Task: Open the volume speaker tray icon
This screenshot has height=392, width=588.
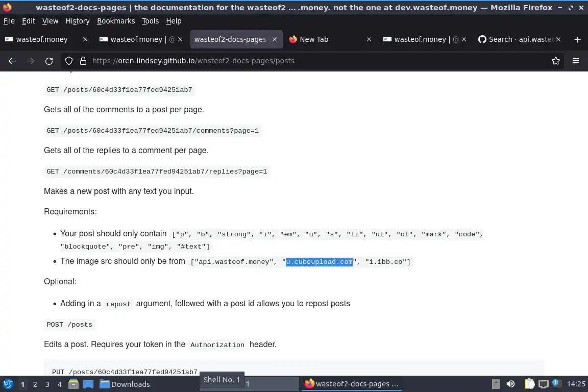Action: coord(511,384)
